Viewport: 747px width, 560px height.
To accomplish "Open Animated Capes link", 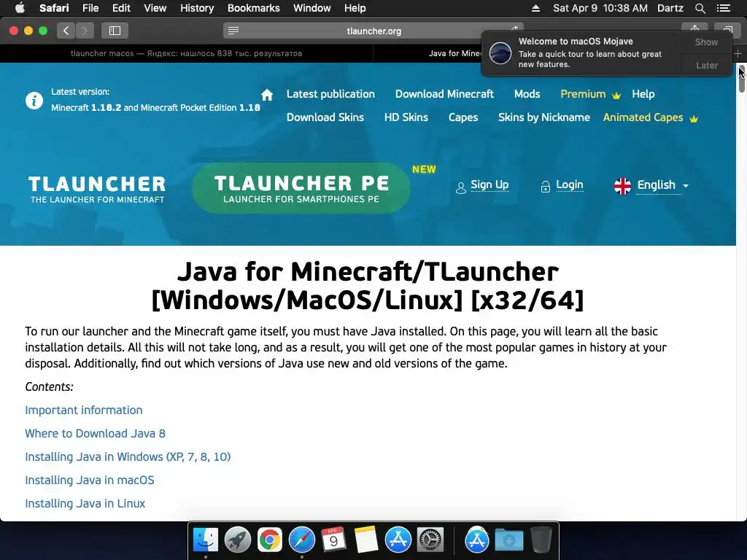I will tap(643, 117).
